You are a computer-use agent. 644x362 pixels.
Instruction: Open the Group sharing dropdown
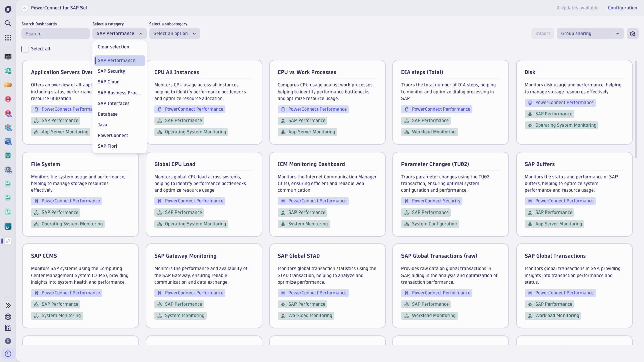point(590,34)
